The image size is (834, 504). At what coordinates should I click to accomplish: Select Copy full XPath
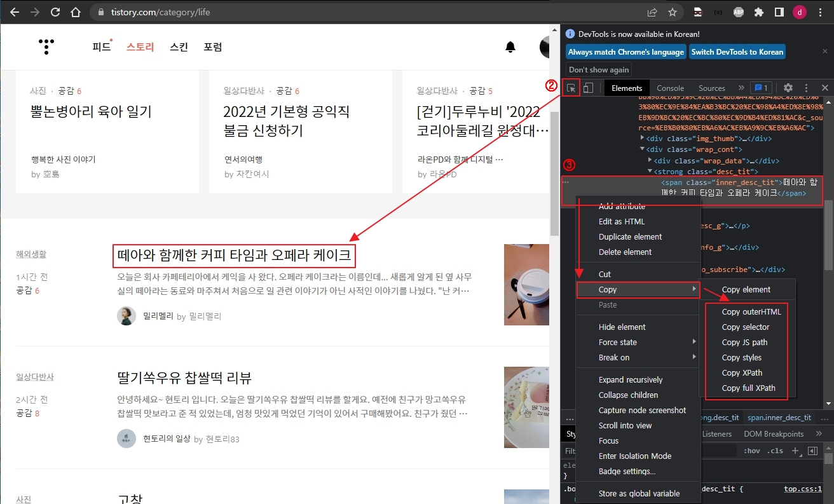748,388
